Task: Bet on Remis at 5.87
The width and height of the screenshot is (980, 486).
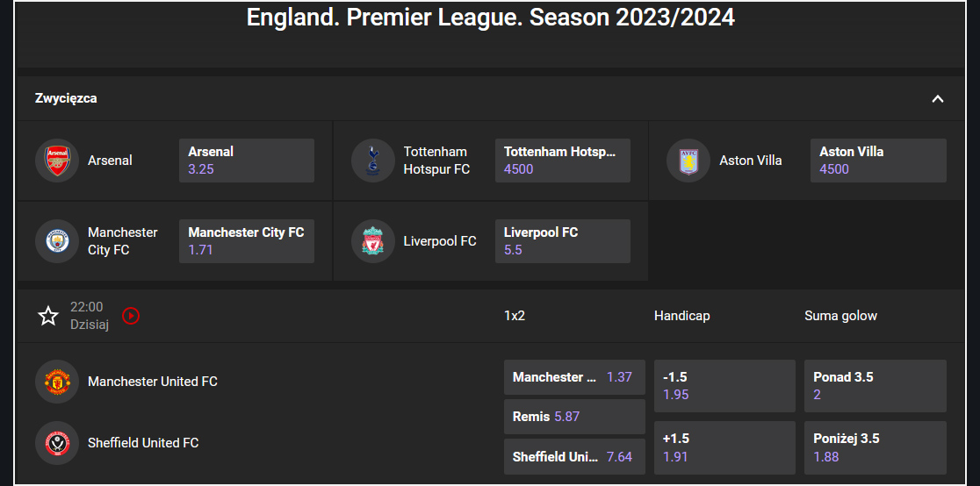Action: 574,417
